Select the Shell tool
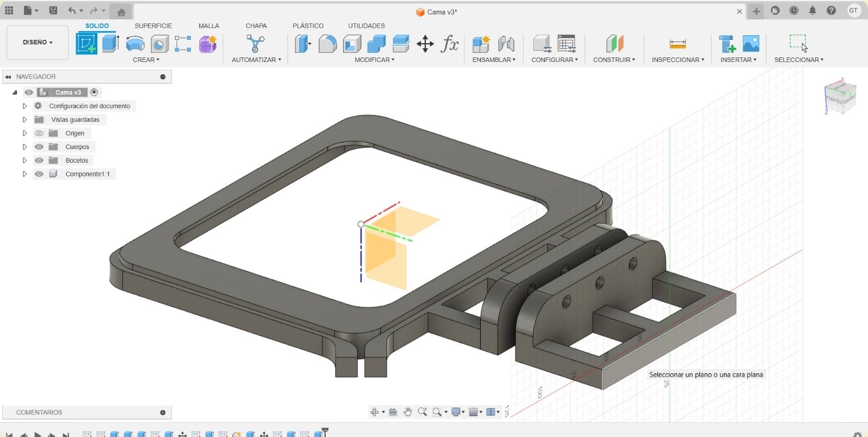This screenshot has height=437, width=868. pos(352,44)
